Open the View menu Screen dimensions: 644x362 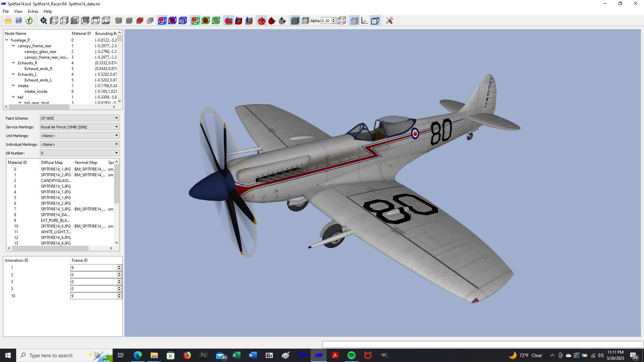[18, 11]
